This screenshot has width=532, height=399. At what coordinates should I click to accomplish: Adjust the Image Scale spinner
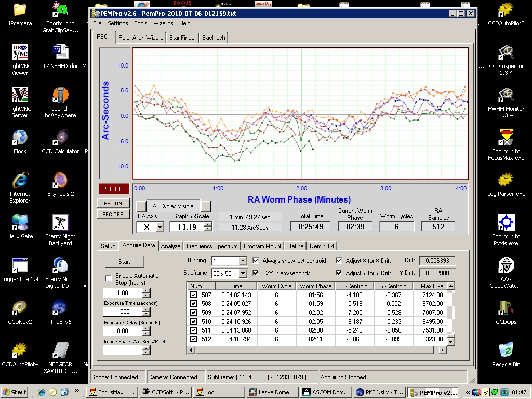point(146,350)
